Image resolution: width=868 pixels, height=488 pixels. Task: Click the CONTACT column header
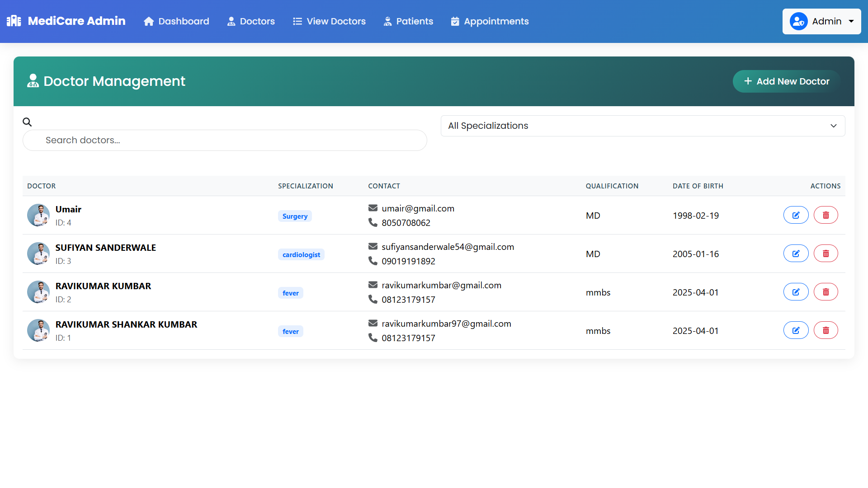(384, 186)
